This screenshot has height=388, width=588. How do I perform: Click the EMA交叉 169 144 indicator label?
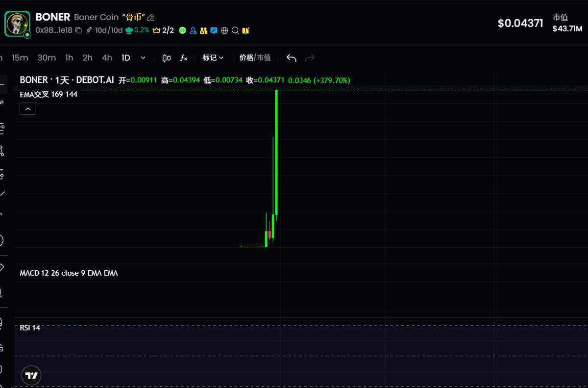click(49, 94)
